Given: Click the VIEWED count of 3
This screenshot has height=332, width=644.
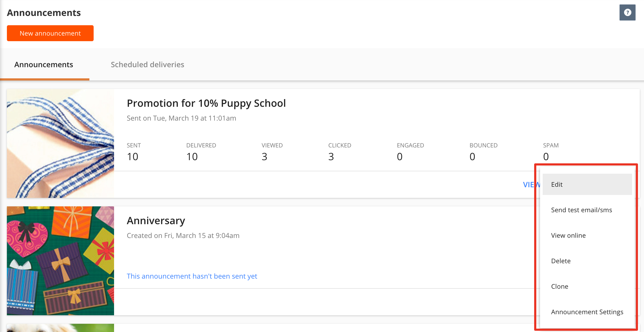Looking at the screenshot, I should point(264,157).
